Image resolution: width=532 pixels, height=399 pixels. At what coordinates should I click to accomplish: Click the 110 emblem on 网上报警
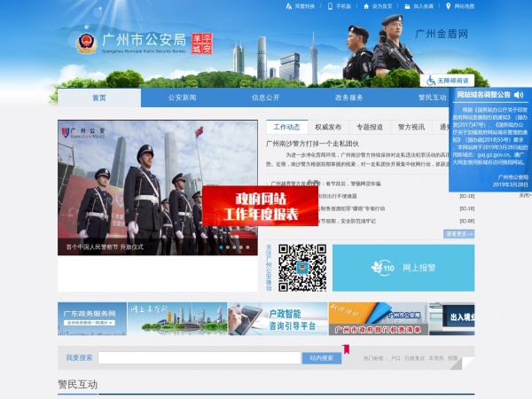[382, 268]
